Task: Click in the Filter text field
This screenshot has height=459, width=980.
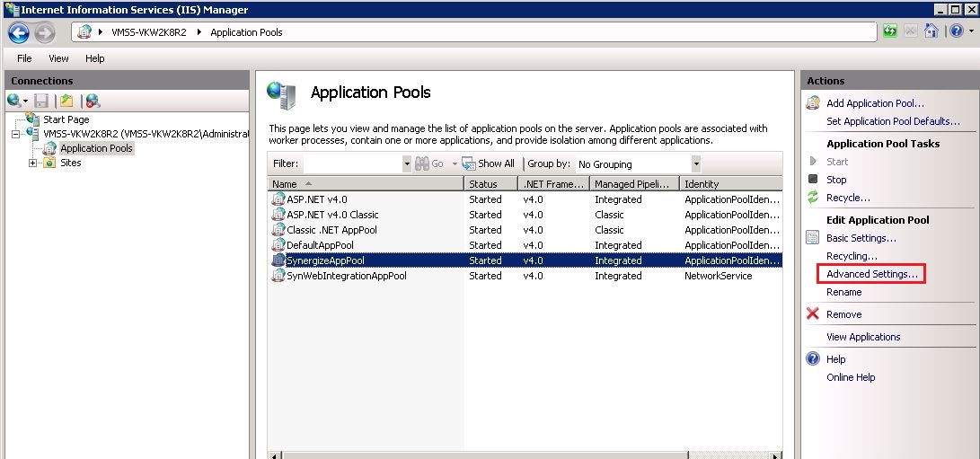Action: tap(352, 163)
